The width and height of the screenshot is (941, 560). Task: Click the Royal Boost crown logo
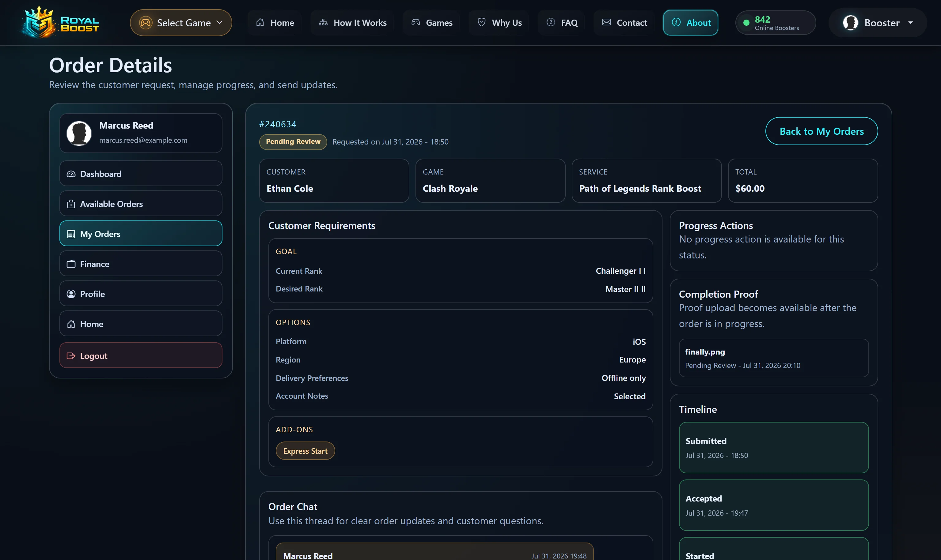coord(60,22)
